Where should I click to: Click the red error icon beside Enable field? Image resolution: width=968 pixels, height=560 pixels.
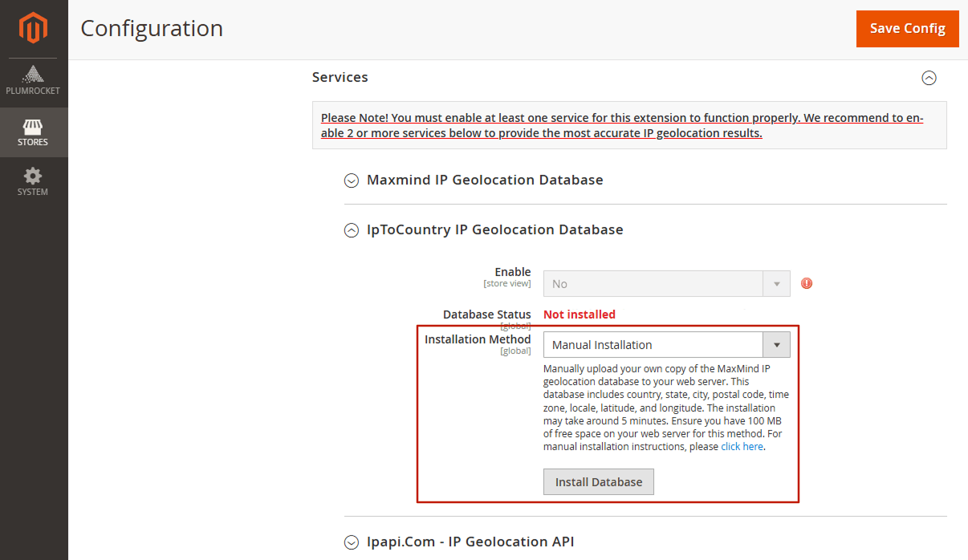[x=806, y=283]
